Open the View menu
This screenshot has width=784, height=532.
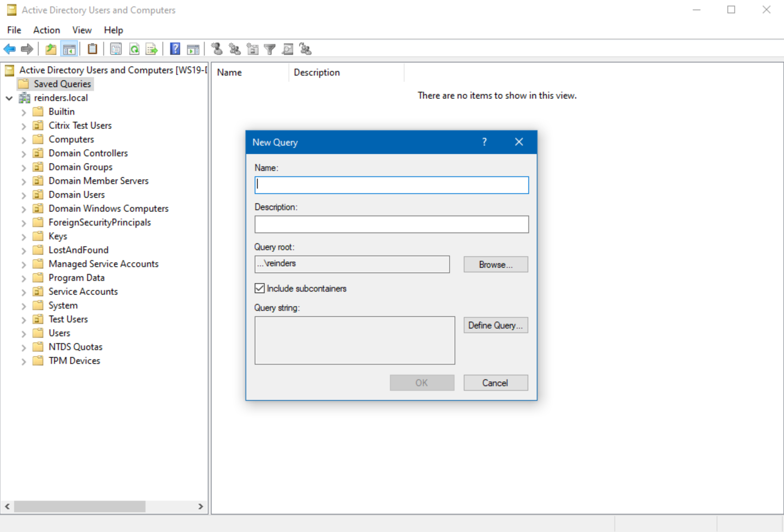pos(81,30)
